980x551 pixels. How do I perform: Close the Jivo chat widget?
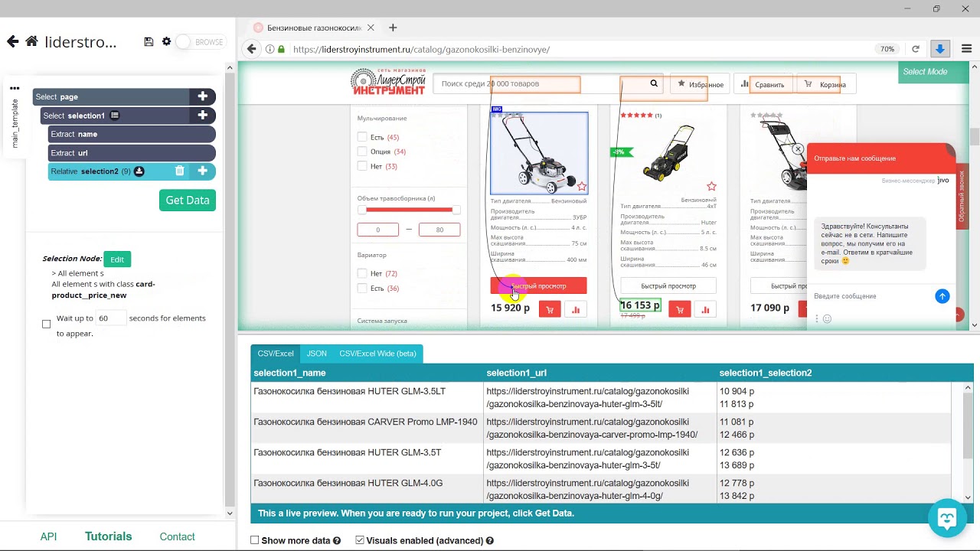point(798,149)
